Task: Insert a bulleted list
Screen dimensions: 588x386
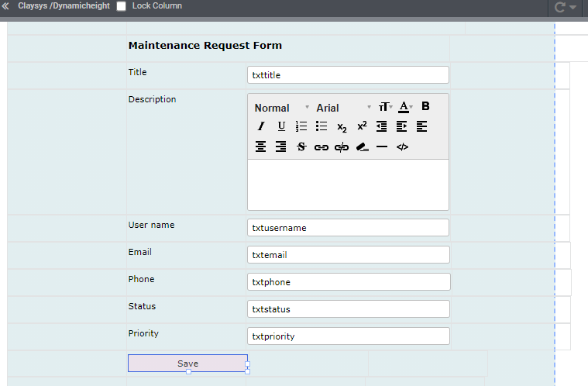Action: [x=322, y=126]
